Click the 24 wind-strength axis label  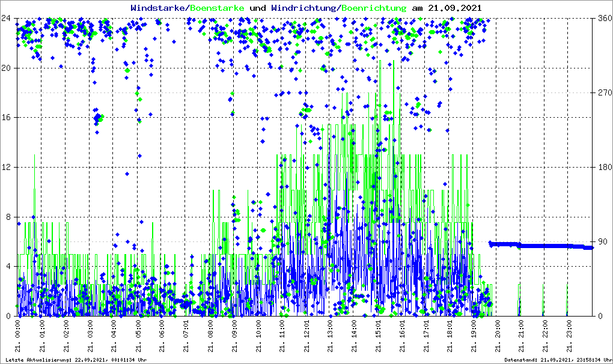pyautogui.click(x=5, y=19)
